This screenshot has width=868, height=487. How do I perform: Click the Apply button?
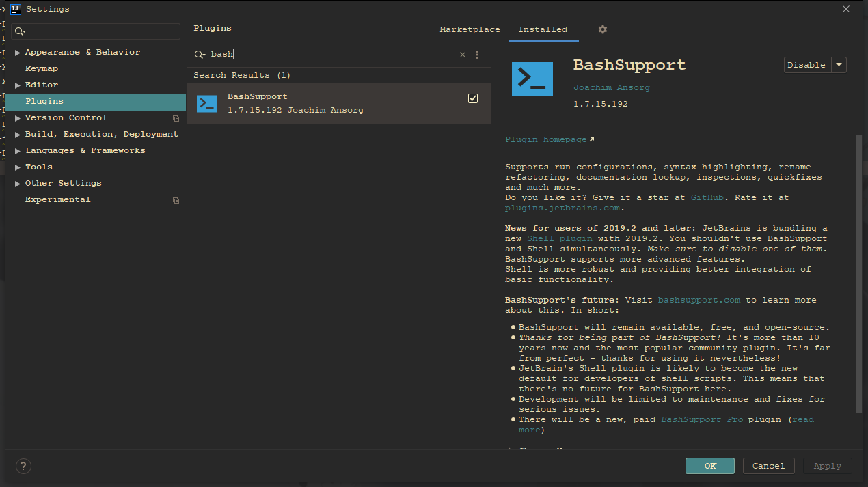point(827,466)
